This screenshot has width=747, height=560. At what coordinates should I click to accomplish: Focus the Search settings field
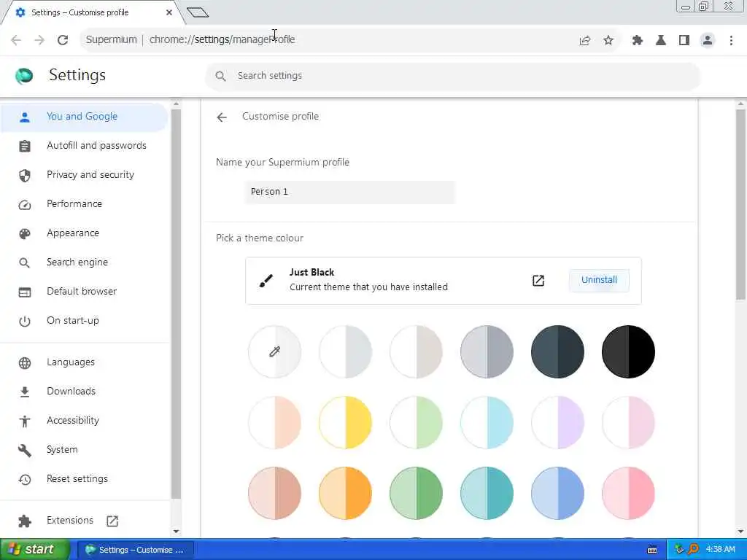coord(452,76)
